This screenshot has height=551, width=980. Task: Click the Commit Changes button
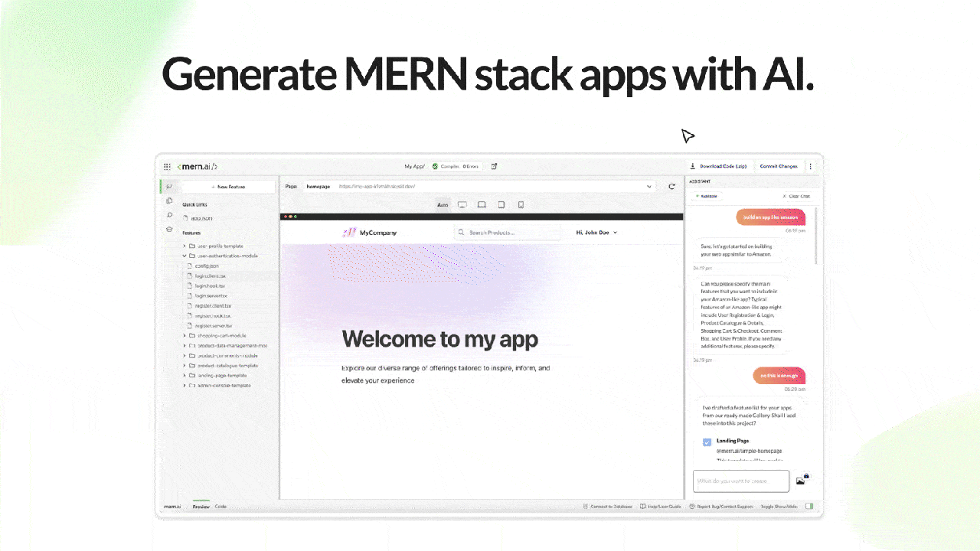click(x=778, y=166)
